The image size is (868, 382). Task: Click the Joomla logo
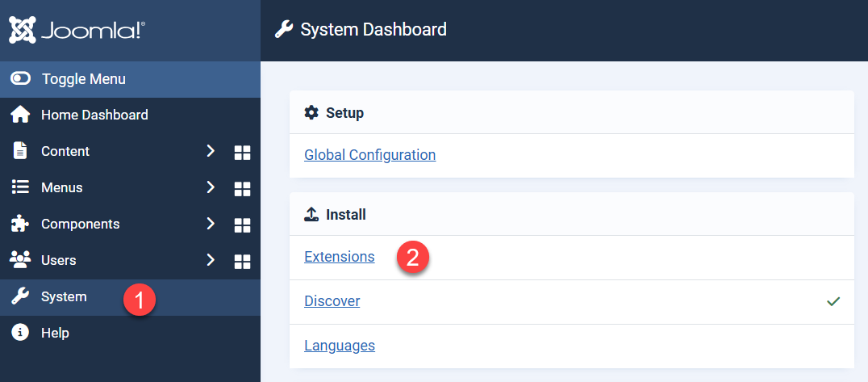77,30
